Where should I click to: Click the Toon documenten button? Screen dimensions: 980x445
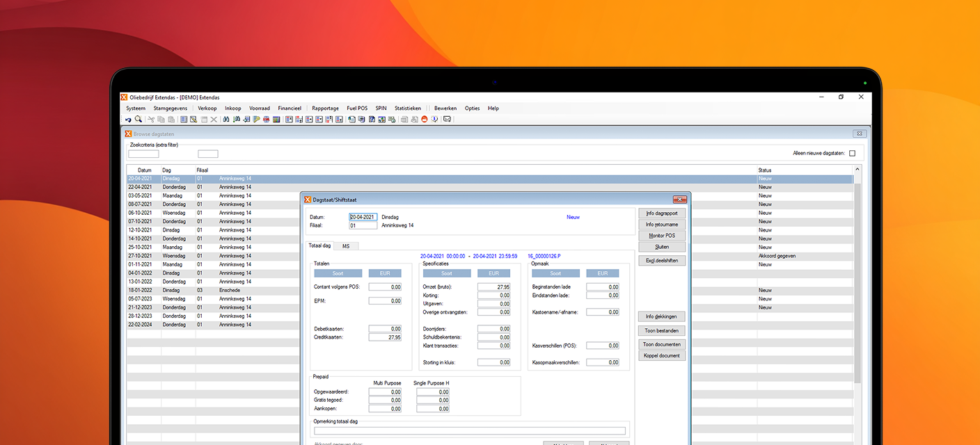tap(661, 345)
